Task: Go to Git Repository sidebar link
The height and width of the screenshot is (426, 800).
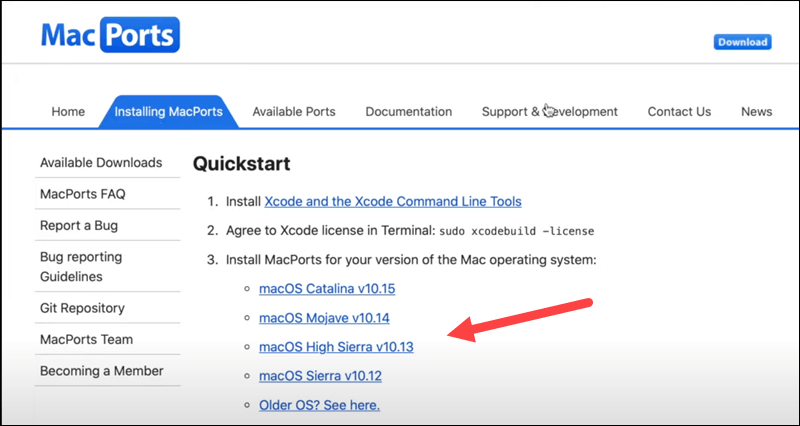Action: (x=82, y=308)
